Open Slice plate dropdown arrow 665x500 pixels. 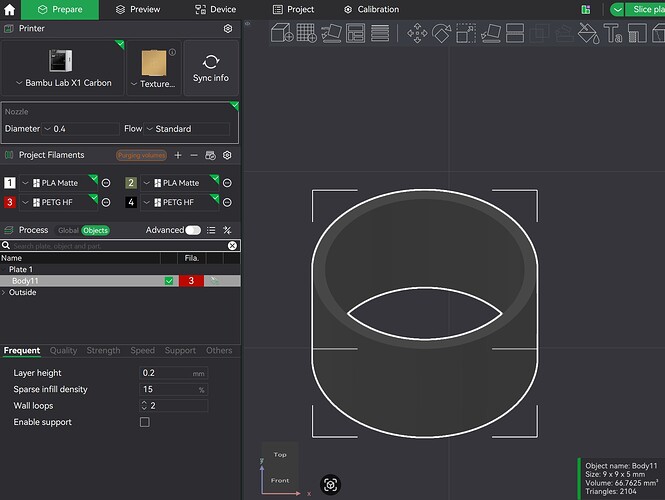(617, 9)
